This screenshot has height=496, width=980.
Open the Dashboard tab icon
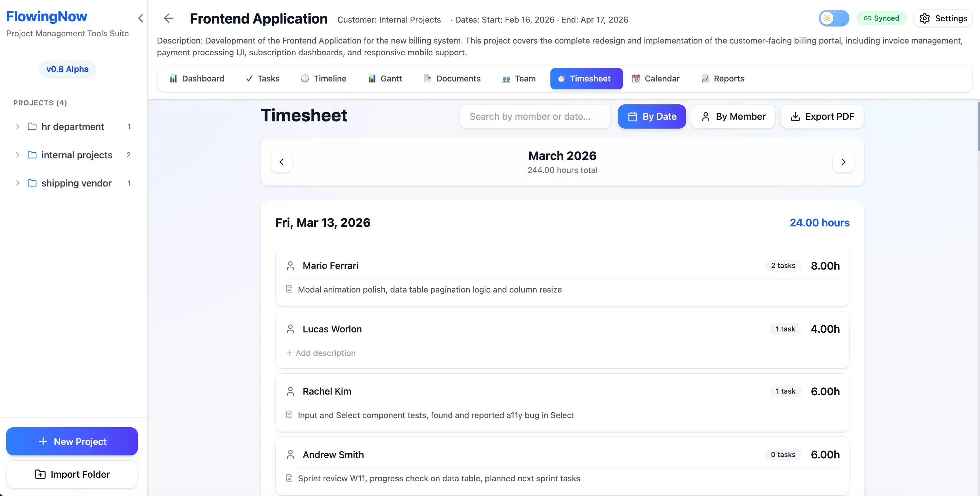pyautogui.click(x=174, y=78)
